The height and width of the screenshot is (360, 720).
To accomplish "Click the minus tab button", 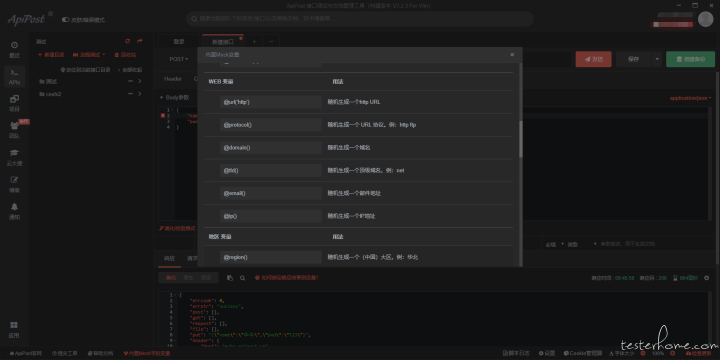I will pos(271,41).
